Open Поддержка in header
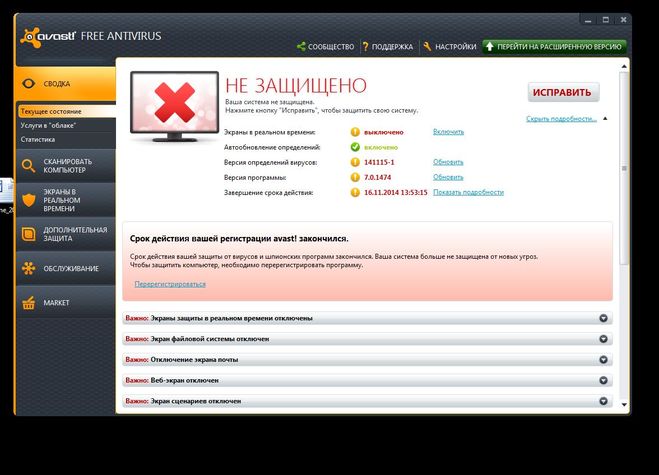Screen dimensions: 659x475 click(392, 47)
